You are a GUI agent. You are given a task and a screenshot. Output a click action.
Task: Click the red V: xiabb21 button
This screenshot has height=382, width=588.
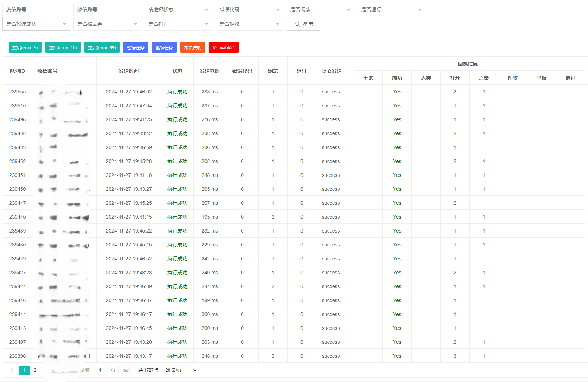coord(224,47)
